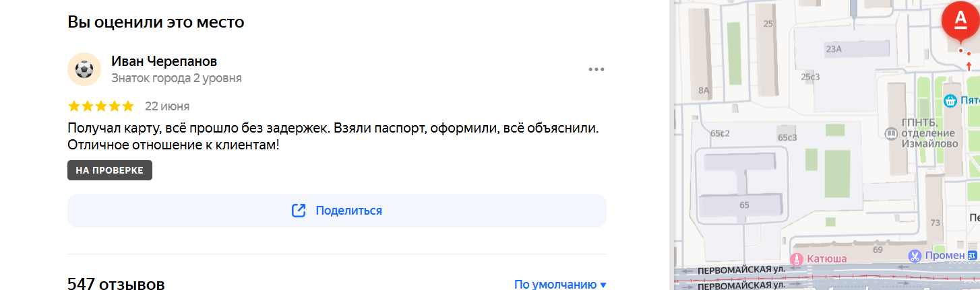Open the three-dots review options menu
Image resolution: width=980 pixels, height=290 pixels.
[596, 69]
